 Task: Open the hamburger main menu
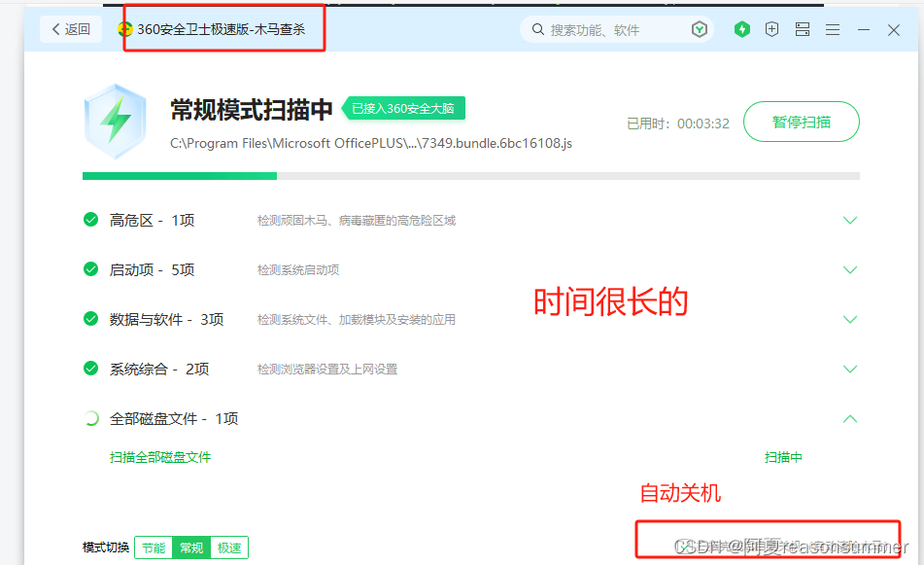click(x=833, y=29)
